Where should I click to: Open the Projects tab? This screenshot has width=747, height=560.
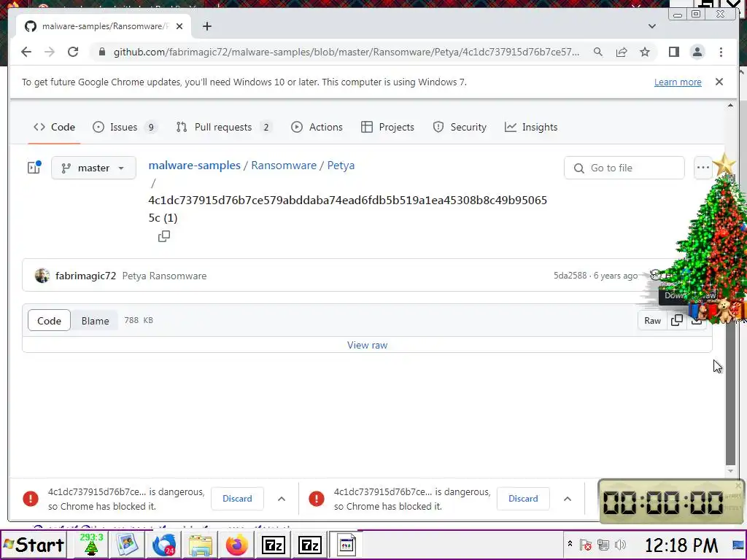click(388, 127)
